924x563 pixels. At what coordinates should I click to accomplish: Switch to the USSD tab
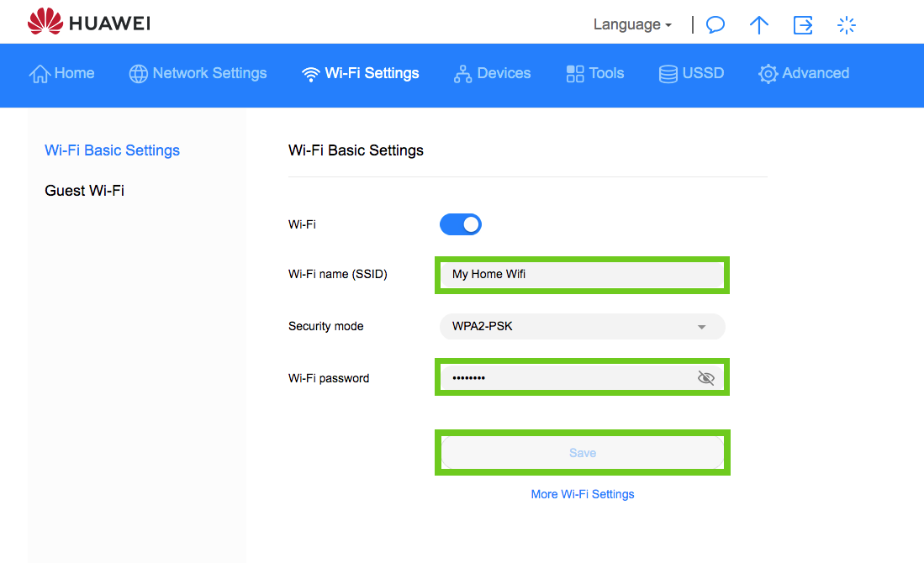[691, 74]
